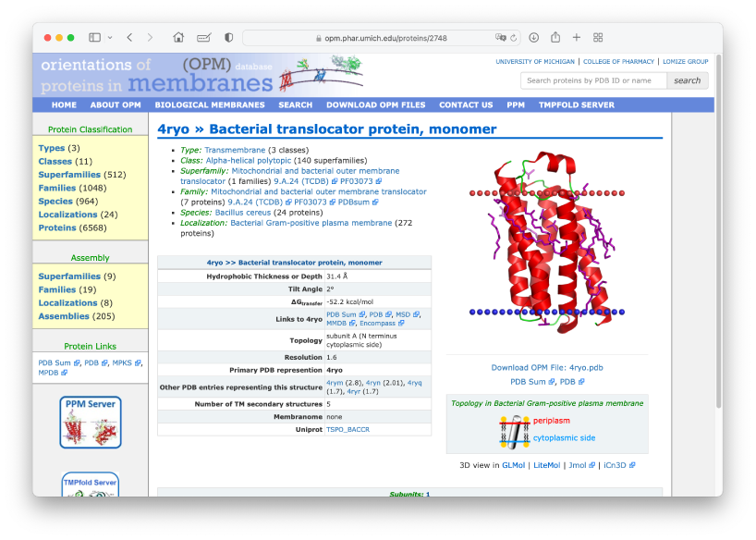
Task: Open the 4ryq PDB entry link
Action: pyautogui.click(x=414, y=383)
